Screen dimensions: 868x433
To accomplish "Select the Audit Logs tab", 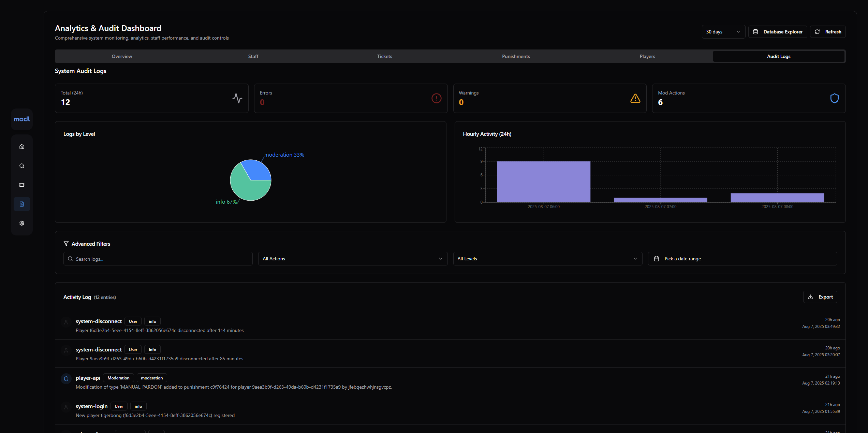I will coord(779,56).
